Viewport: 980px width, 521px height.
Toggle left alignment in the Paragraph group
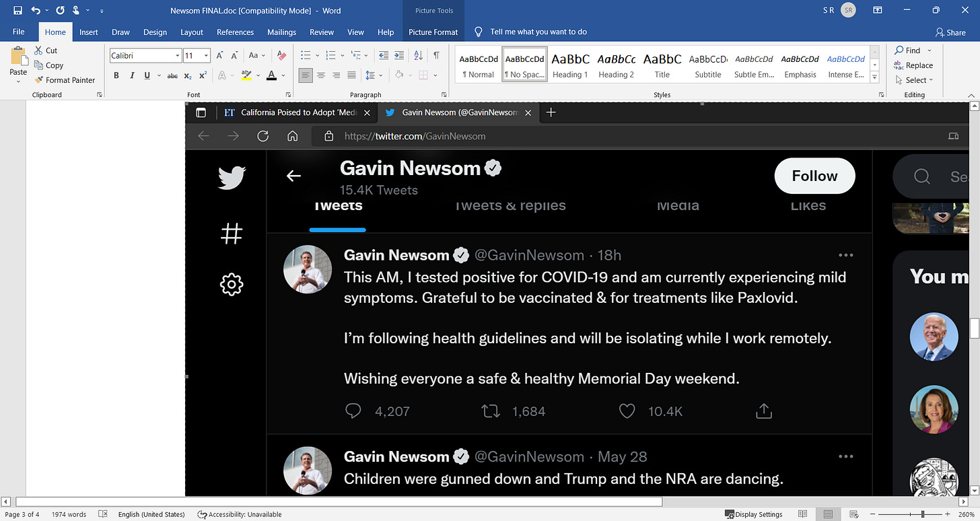pyautogui.click(x=306, y=75)
